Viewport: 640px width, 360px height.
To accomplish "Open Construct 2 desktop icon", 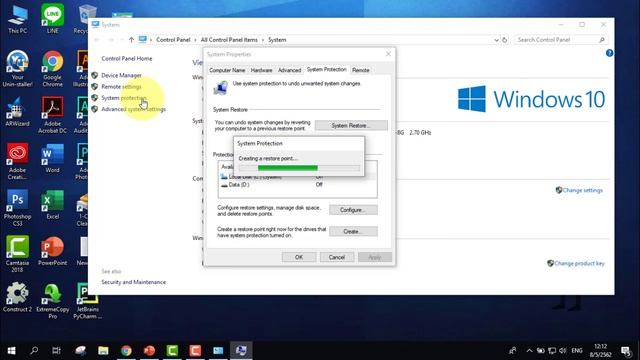I will (18, 297).
